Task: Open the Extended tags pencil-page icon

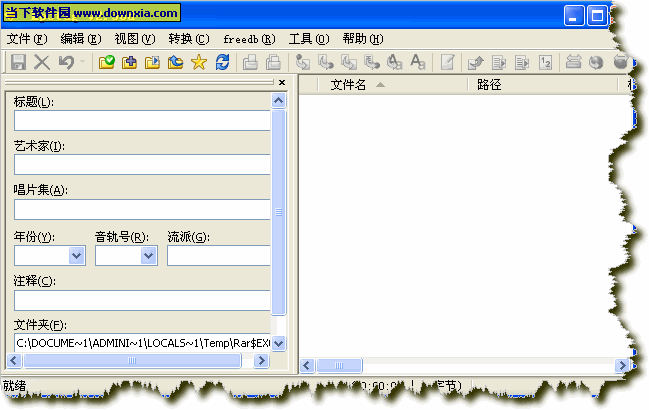Action: [x=447, y=62]
